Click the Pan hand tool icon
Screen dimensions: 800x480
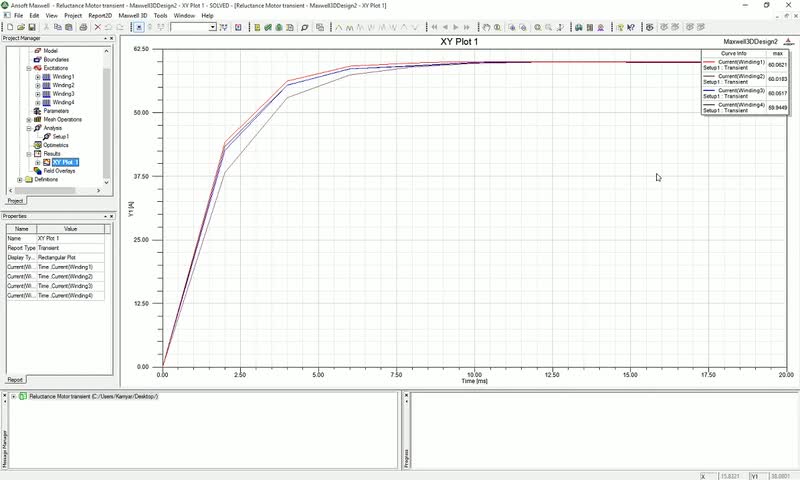486,27
